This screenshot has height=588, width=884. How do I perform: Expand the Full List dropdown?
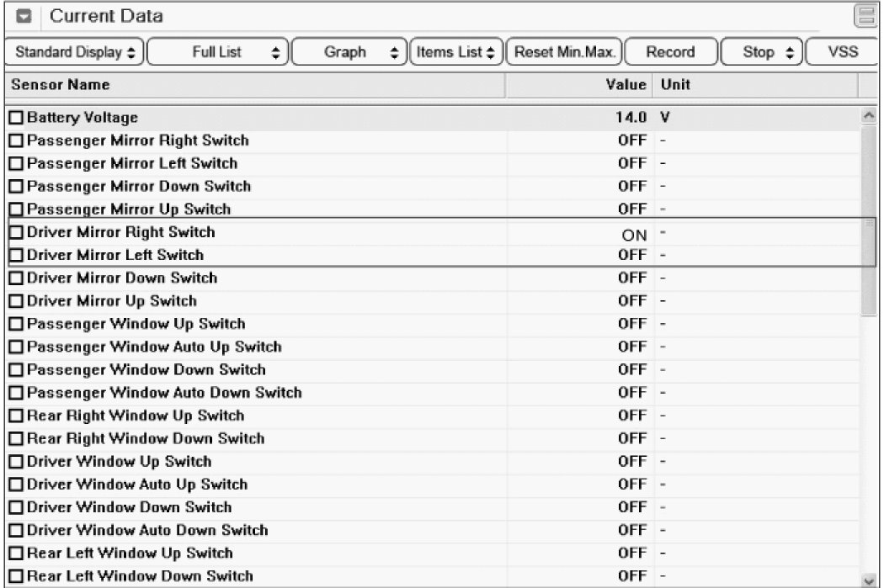221,52
